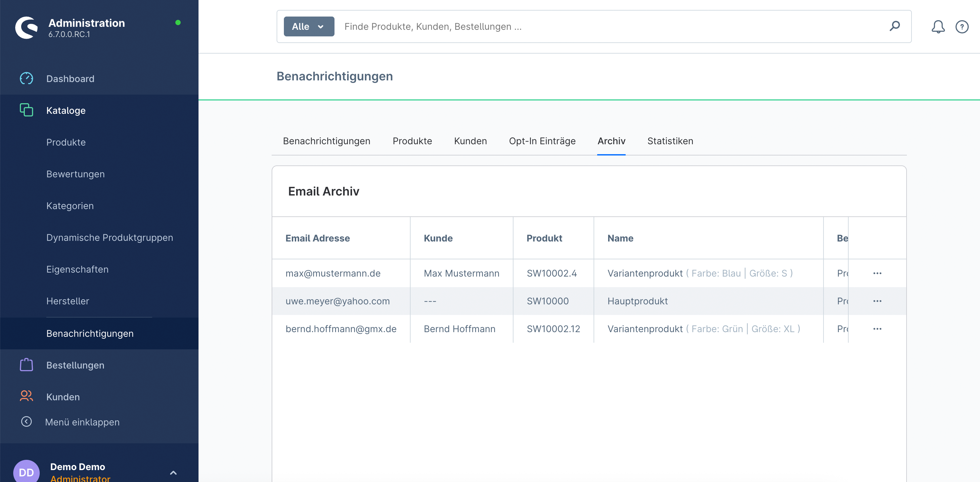
Task: Expand the Demo Demo user menu chevron
Action: (173, 472)
